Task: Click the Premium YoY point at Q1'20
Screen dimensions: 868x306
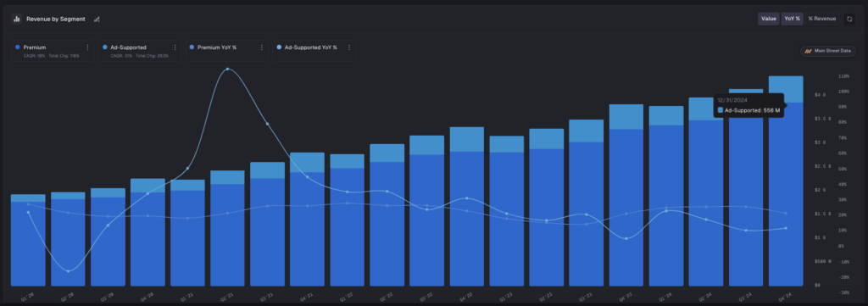Action: tap(28, 204)
